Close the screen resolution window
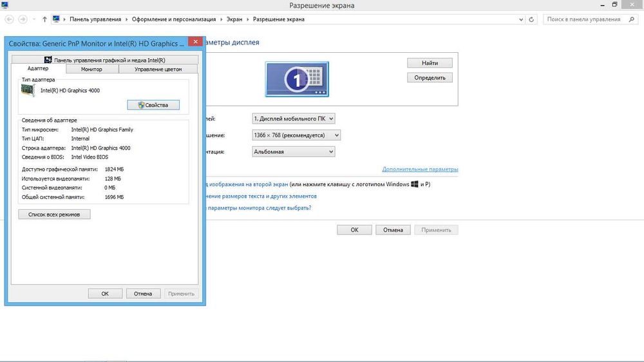This screenshot has width=644, height=362. pyautogui.click(x=632, y=5)
